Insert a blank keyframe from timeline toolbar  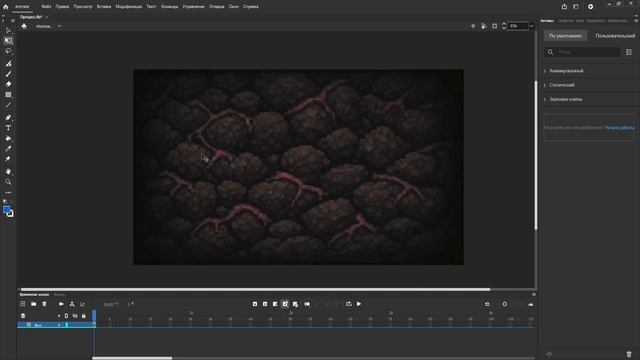pos(265,304)
